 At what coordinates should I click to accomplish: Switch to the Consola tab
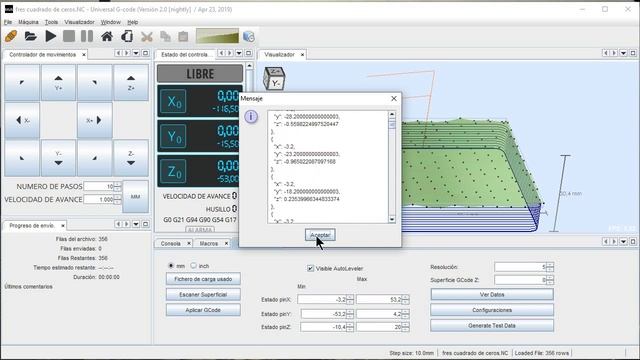tap(171, 243)
